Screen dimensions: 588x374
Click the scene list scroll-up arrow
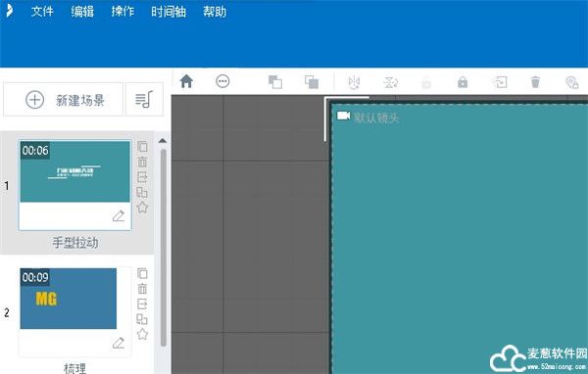pyautogui.click(x=163, y=141)
